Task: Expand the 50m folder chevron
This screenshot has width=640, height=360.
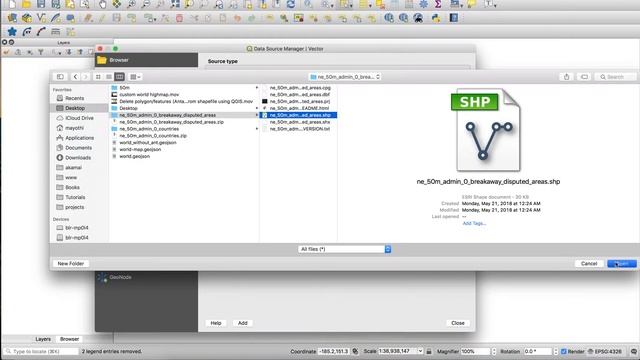Action: click(257, 88)
